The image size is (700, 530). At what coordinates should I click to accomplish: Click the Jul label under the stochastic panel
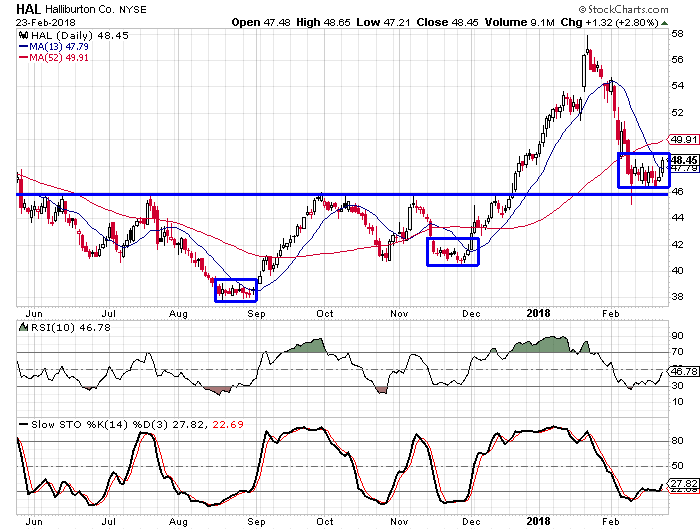tap(108, 522)
